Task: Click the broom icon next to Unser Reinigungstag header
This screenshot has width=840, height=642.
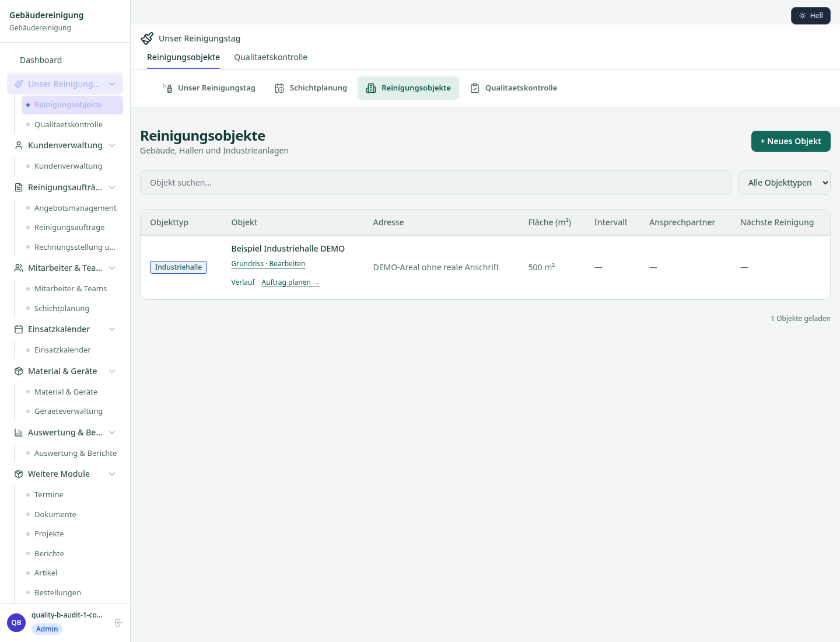Action: pos(147,39)
